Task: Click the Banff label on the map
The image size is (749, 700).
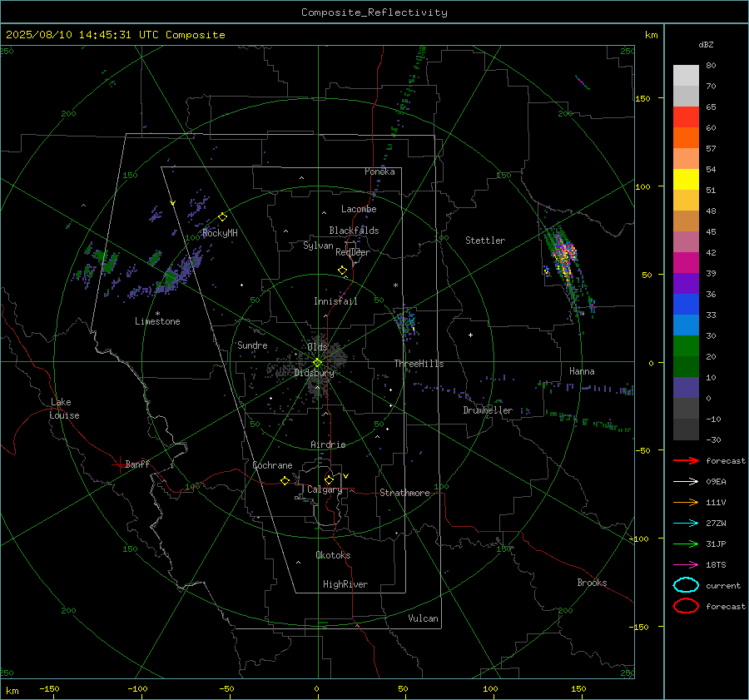Action: point(137,464)
